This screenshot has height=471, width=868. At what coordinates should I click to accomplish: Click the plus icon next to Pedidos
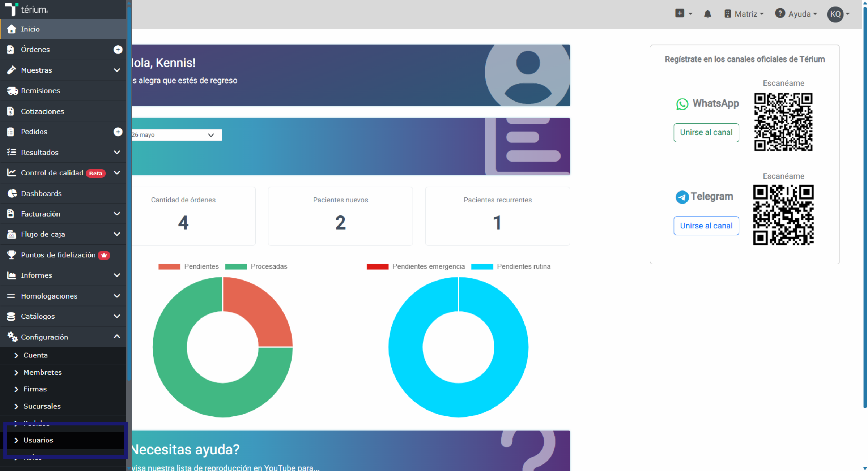click(x=118, y=132)
